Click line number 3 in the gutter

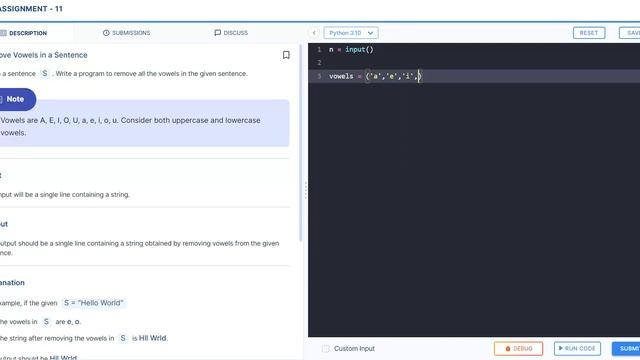[319, 76]
